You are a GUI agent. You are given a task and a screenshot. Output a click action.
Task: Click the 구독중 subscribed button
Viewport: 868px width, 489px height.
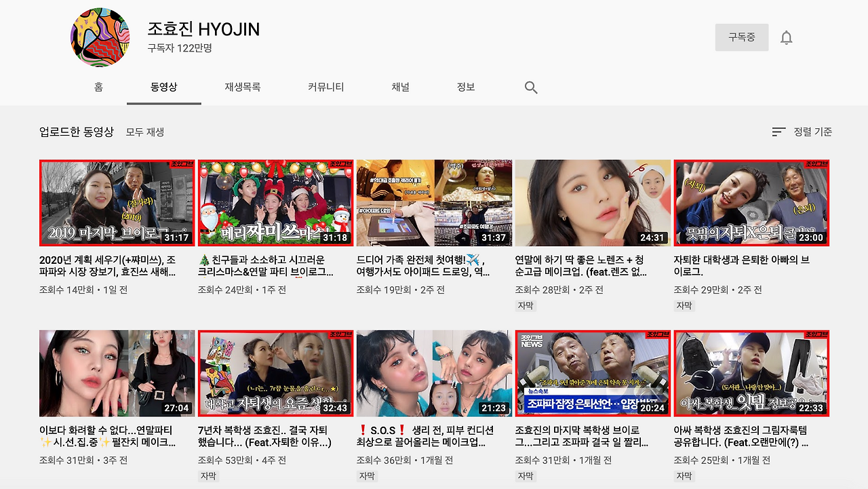742,37
